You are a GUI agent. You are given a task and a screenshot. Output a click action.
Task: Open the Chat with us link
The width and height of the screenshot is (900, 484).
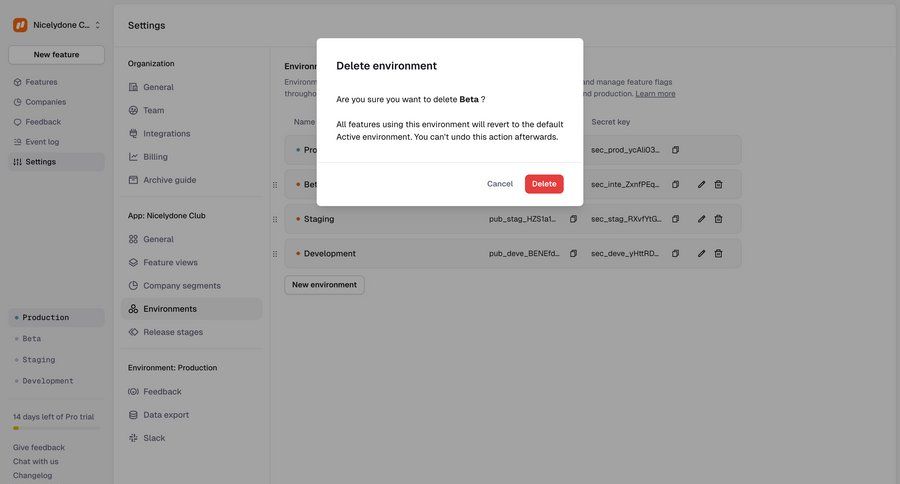(x=36, y=462)
